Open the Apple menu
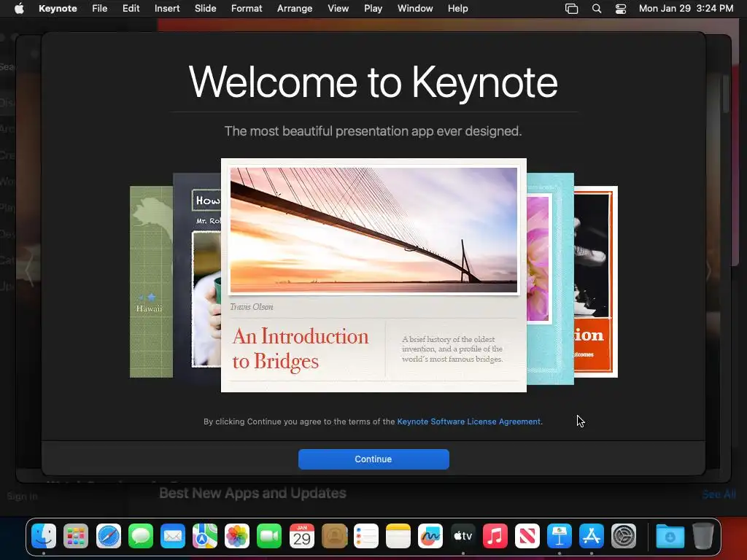Screen dimensions: 747x560 pyautogui.click(x=19, y=9)
